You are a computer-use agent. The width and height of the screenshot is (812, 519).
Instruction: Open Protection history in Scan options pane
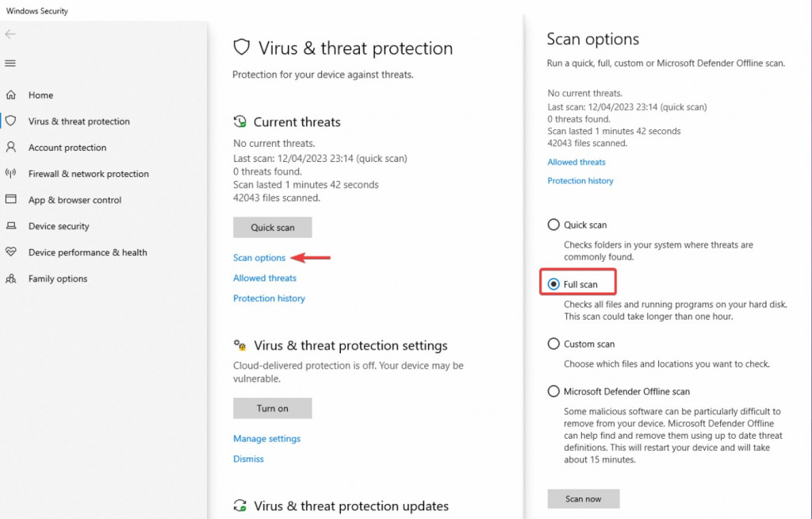[580, 181]
